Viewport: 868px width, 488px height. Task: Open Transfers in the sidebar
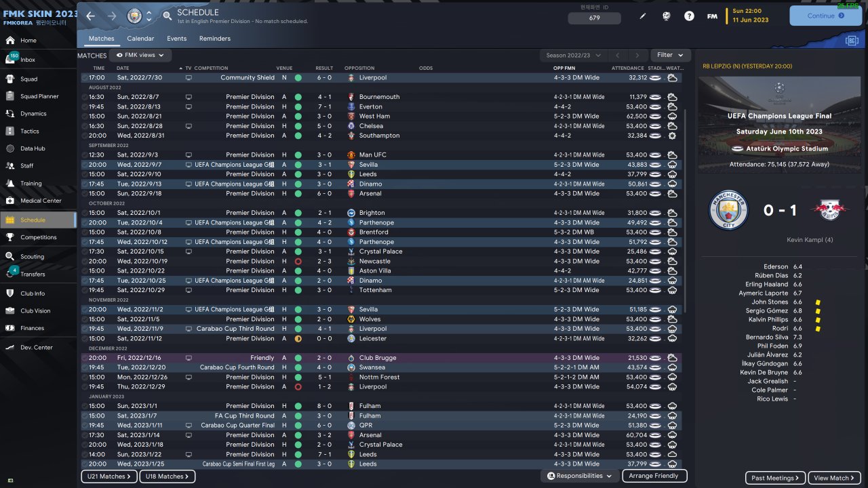(x=38, y=274)
